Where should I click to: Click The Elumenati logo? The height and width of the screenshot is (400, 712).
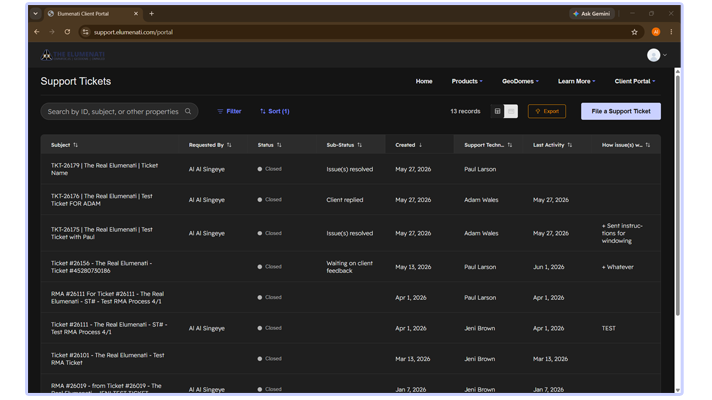click(73, 55)
